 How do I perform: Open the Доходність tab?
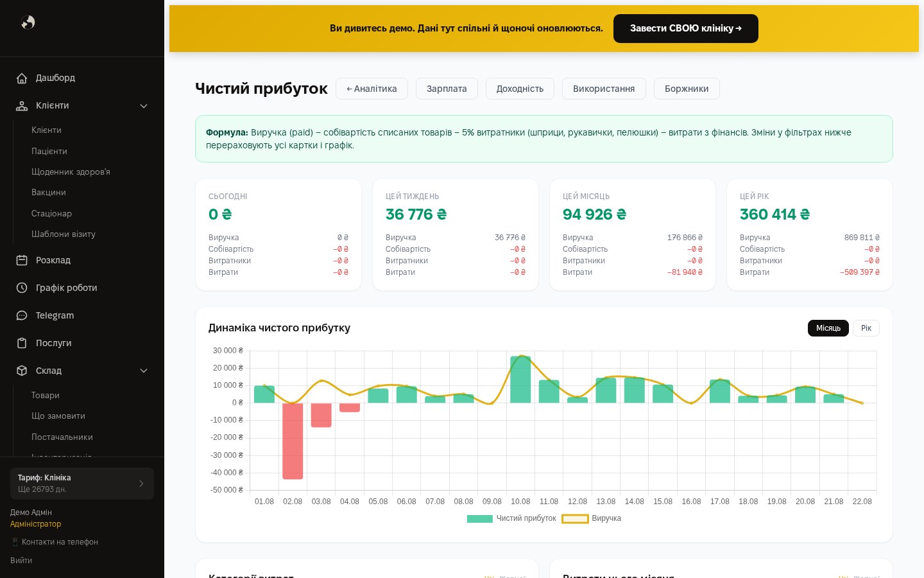click(520, 89)
